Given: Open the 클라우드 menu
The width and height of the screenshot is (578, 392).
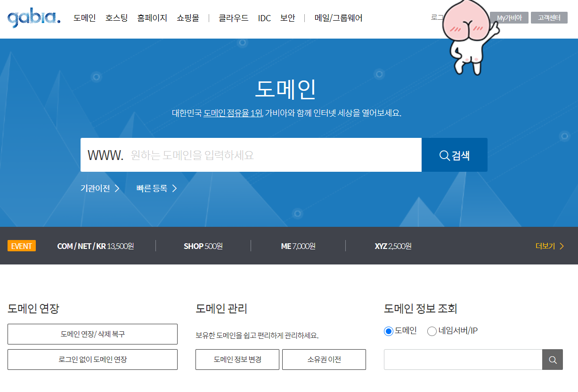Looking at the screenshot, I should coord(234,18).
